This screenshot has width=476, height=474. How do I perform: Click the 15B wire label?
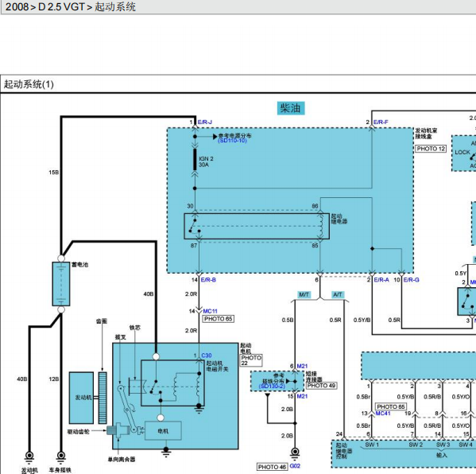[54, 173]
